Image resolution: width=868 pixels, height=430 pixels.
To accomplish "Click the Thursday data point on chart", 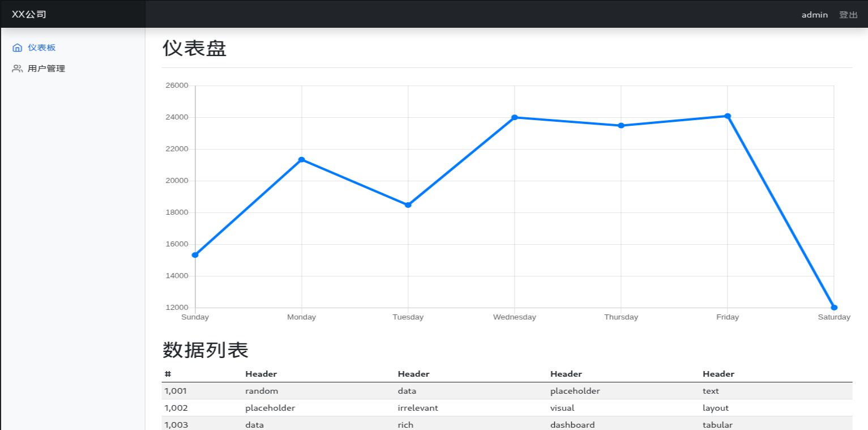I will click(x=621, y=126).
